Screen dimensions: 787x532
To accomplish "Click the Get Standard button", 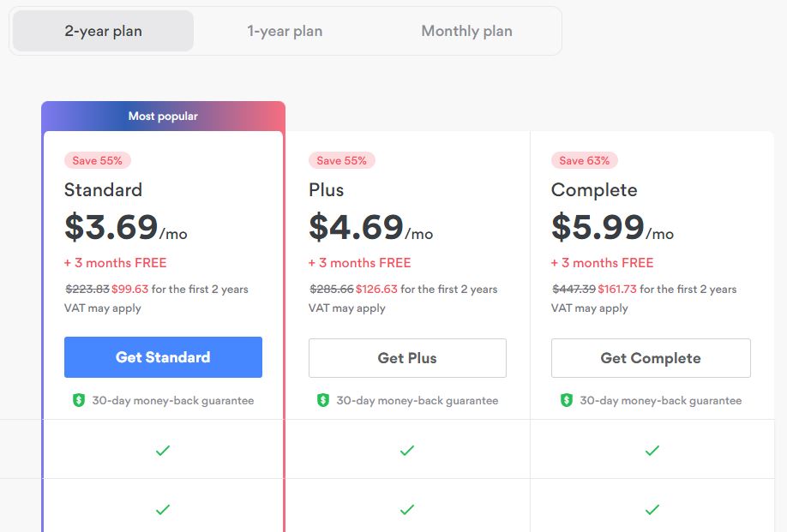I will tap(163, 357).
